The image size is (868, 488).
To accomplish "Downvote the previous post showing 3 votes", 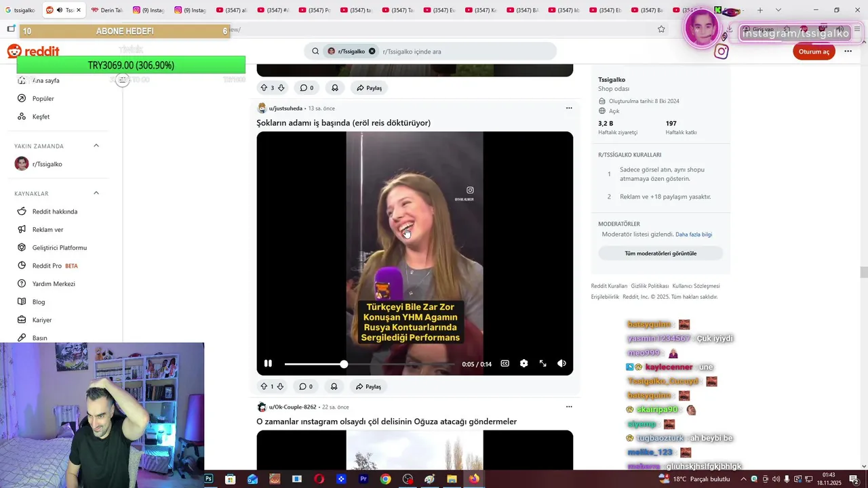I will pos(281,87).
